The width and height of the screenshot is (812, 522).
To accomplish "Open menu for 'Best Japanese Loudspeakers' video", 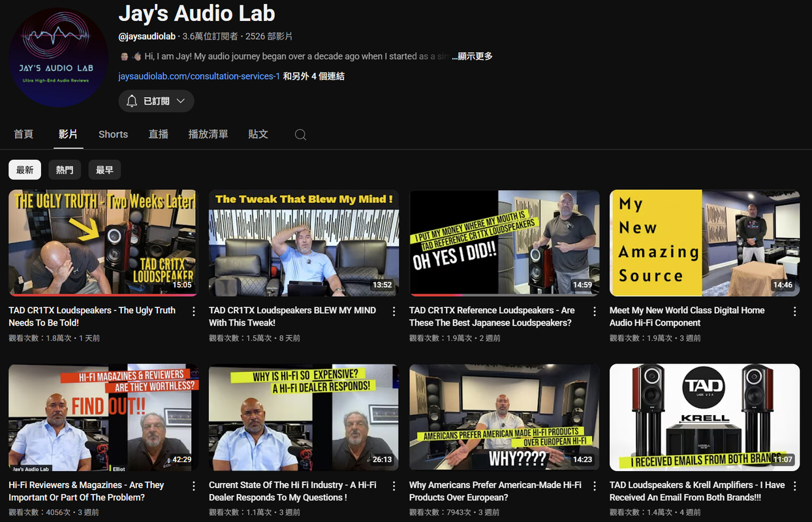I will click(595, 312).
